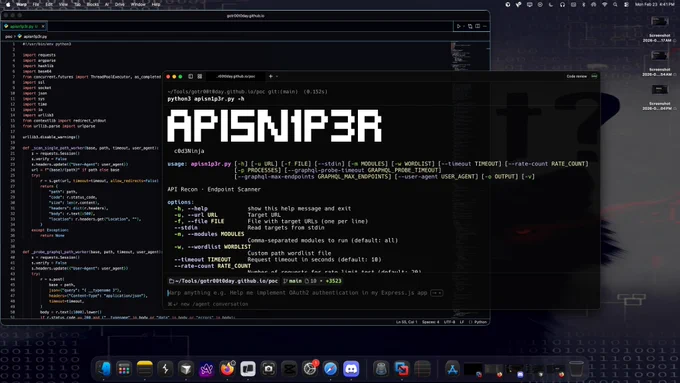Expand the new tab options chevron

point(277,76)
